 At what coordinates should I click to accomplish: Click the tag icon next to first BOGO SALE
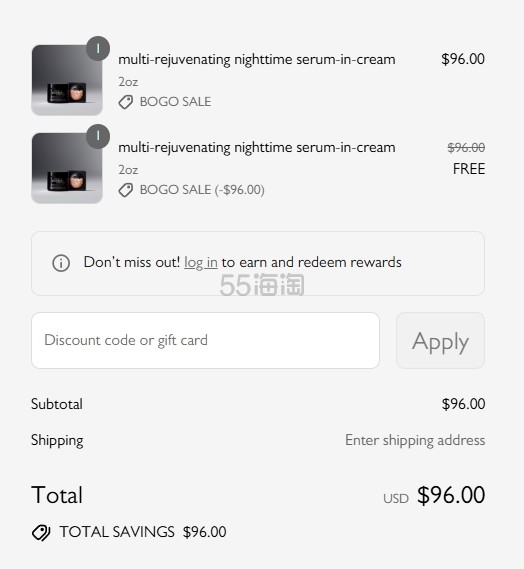tap(126, 102)
